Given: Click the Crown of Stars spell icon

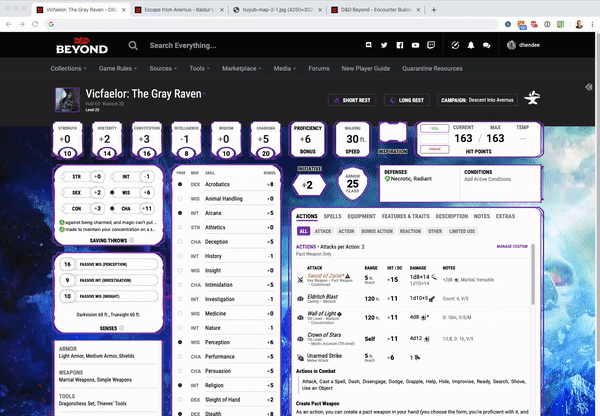Looking at the screenshot, I should pyautogui.click(x=300, y=339).
